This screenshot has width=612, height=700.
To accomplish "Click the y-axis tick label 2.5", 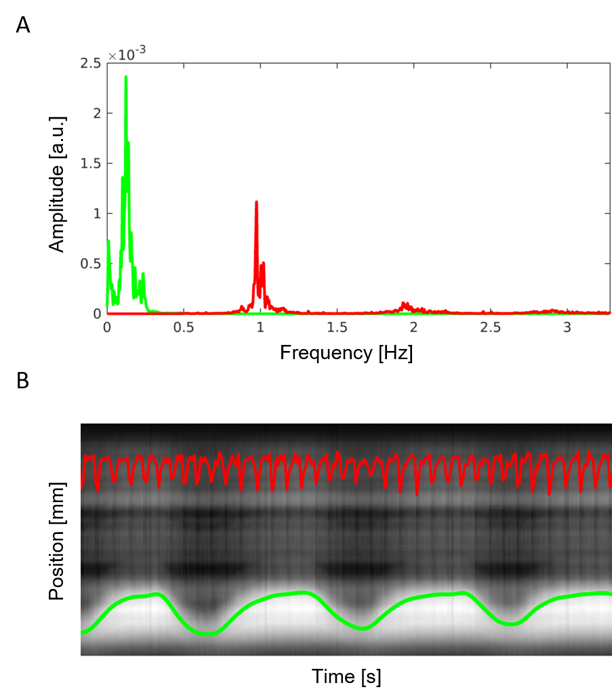I will [91, 63].
